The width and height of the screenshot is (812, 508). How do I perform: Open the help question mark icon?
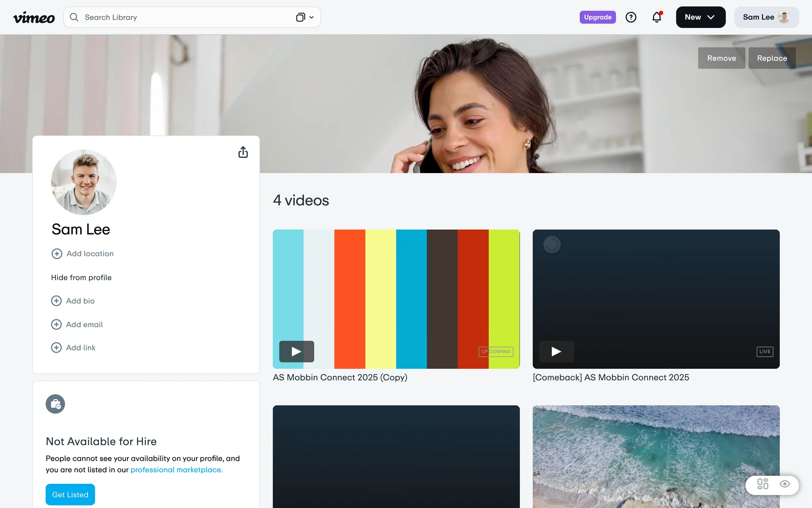tap(631, 17)
